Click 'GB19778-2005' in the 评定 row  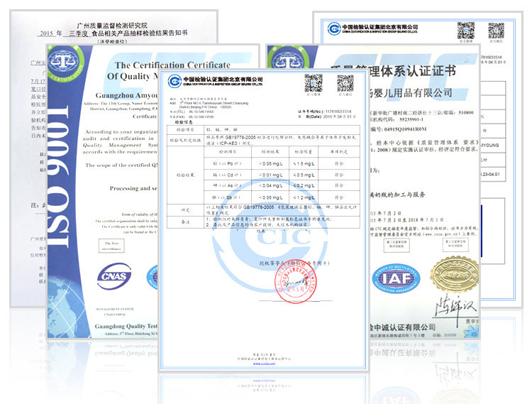(x=258, y=207)
